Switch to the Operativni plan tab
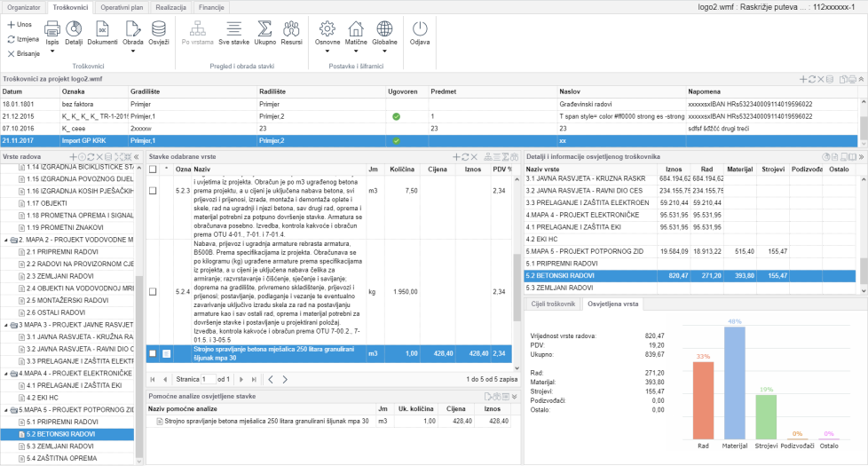The height and width of the screenshot is (466, 868). (122, 7)
